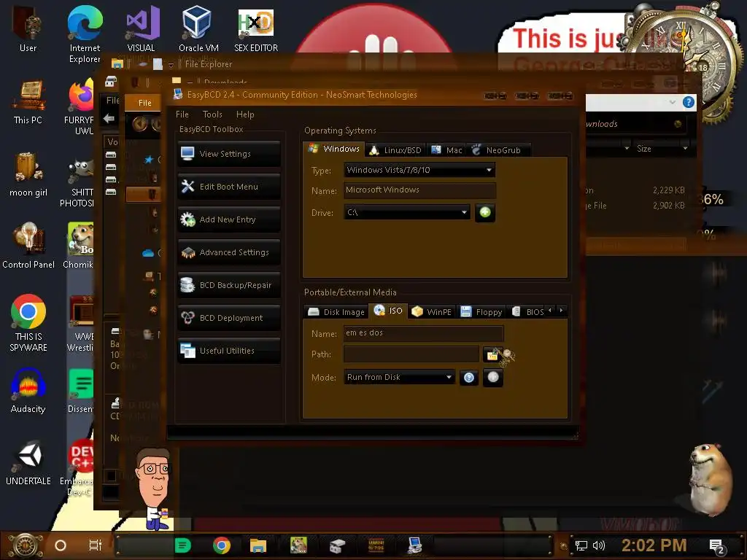Screen dimensions: 747x560
Task: Open Advanced Settings section
Action: [x=228, y=252]
